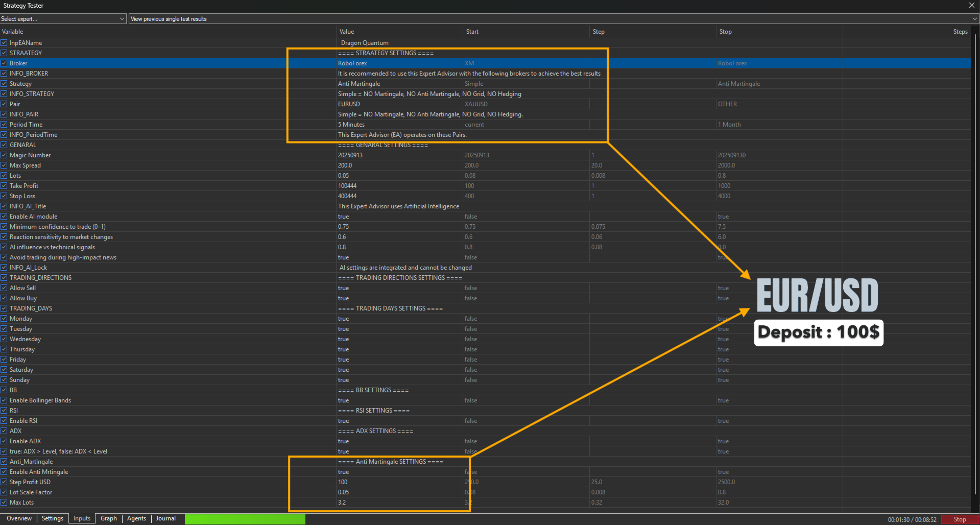This screenshot has height=525, width=980.
Task: Toggle the Max Lots checkbox
Action: (4, 503)
